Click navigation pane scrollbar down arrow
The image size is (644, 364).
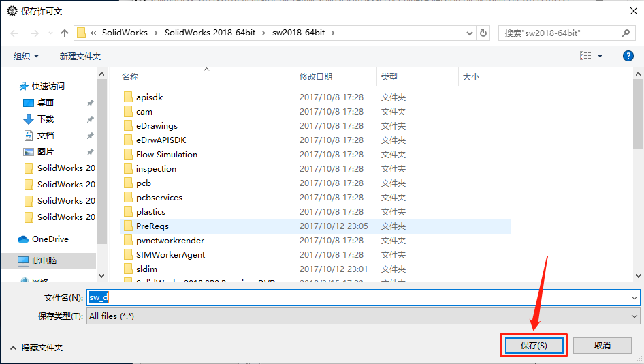(102, 276)
